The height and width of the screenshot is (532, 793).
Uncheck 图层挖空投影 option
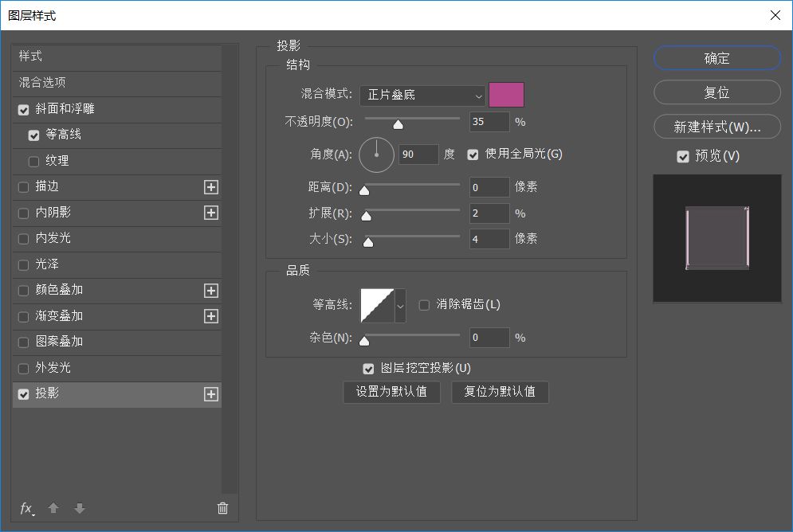368,369
